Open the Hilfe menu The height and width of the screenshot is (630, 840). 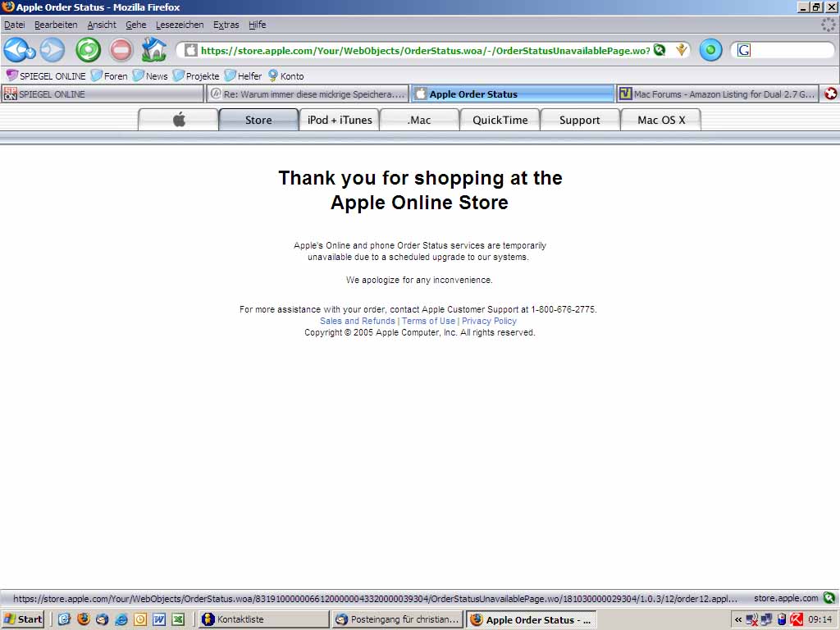(x=257, y=25)
